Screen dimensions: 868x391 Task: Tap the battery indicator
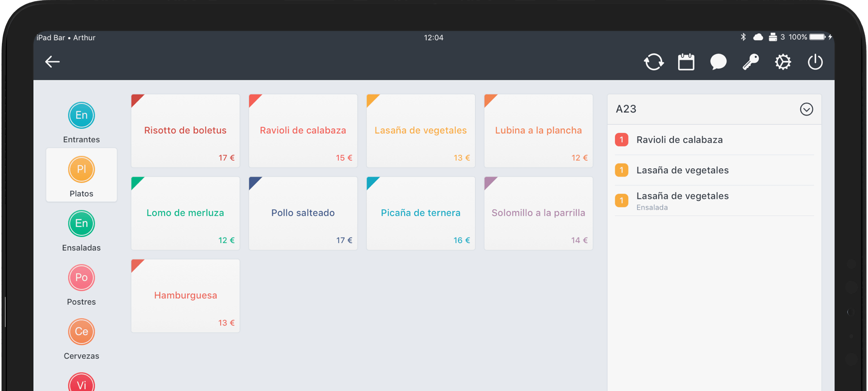point(817,37)
